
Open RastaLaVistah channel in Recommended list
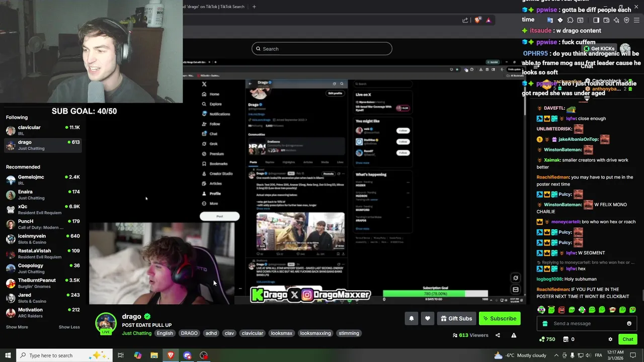[43, 253]
